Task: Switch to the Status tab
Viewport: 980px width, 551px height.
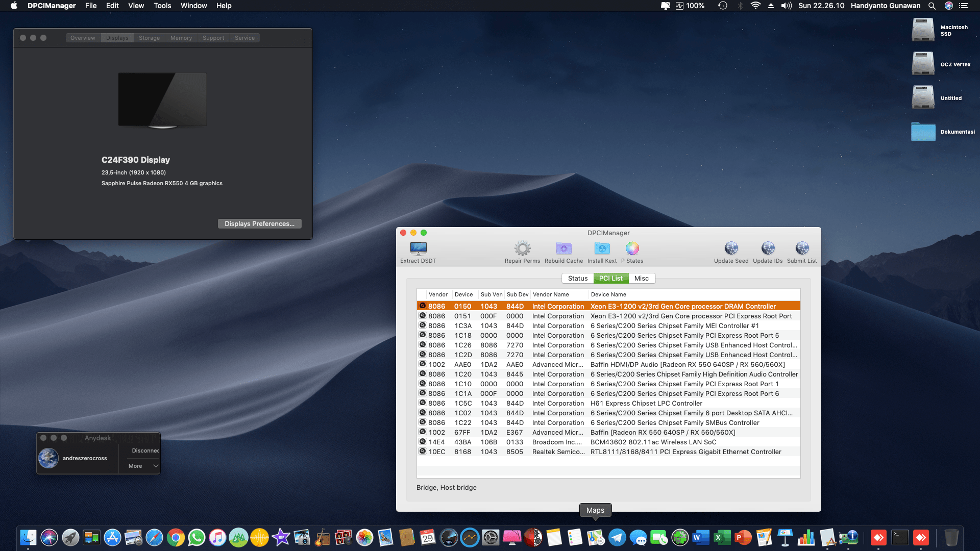Action: [577, 278]
